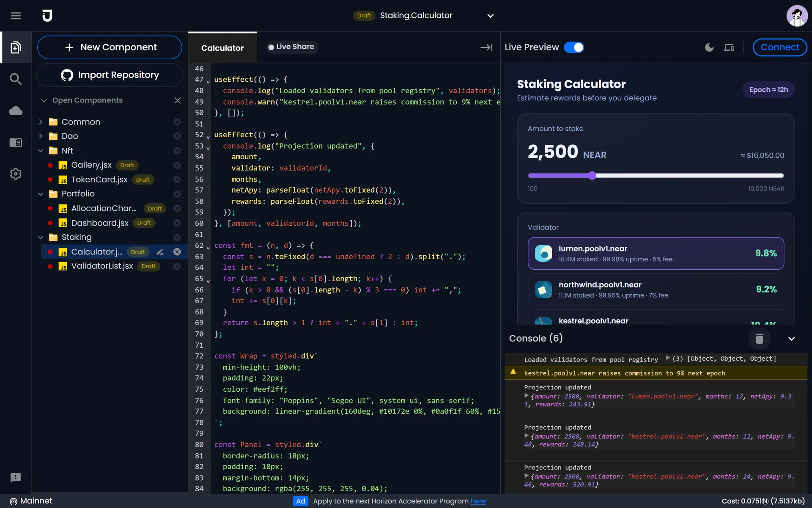The height and width of the screenshot is (508, 812).
Task: Select kestrel.poolv1.near validator
Action: (656, 317)
